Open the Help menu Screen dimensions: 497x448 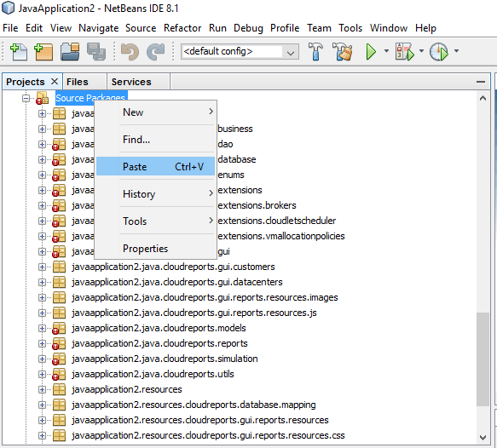(x=425, y=28)
